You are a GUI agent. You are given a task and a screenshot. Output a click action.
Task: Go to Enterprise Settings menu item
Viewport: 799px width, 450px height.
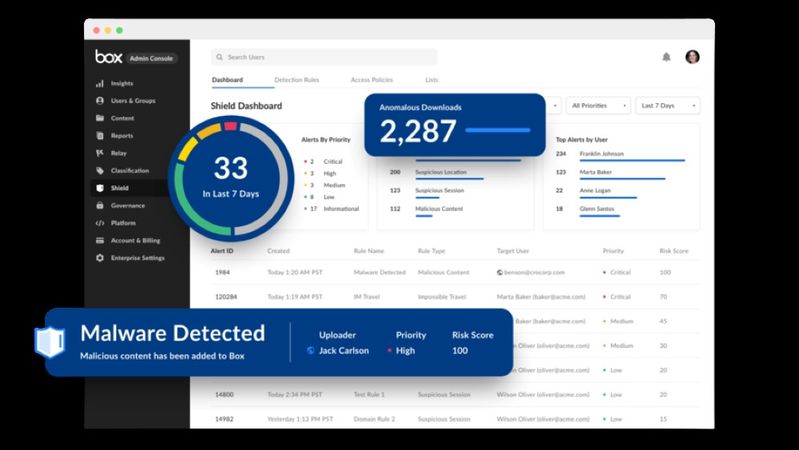[138, 258]
